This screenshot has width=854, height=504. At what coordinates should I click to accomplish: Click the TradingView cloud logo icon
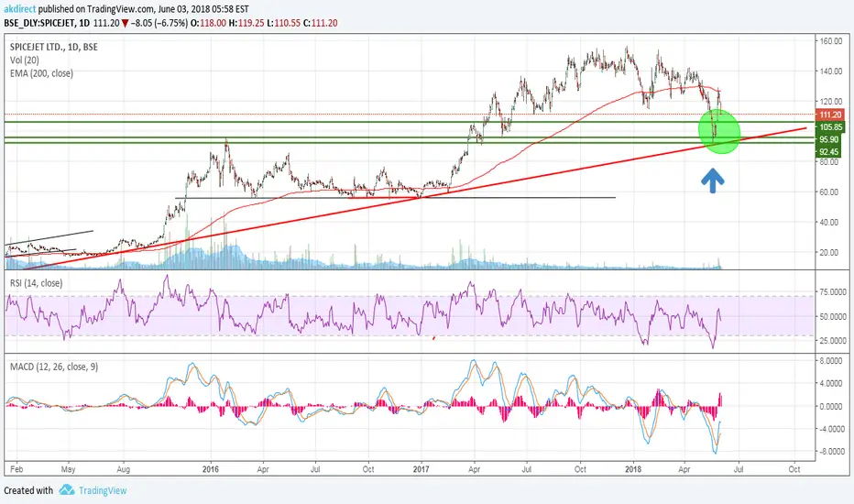pyautogui.click(x=67, y=490)
